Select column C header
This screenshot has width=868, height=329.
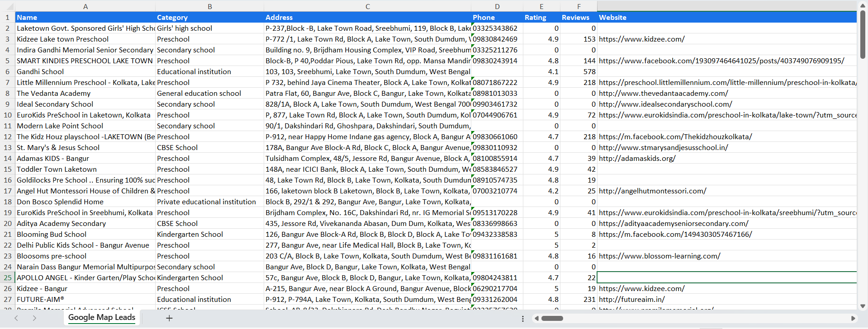coord(368,6)
